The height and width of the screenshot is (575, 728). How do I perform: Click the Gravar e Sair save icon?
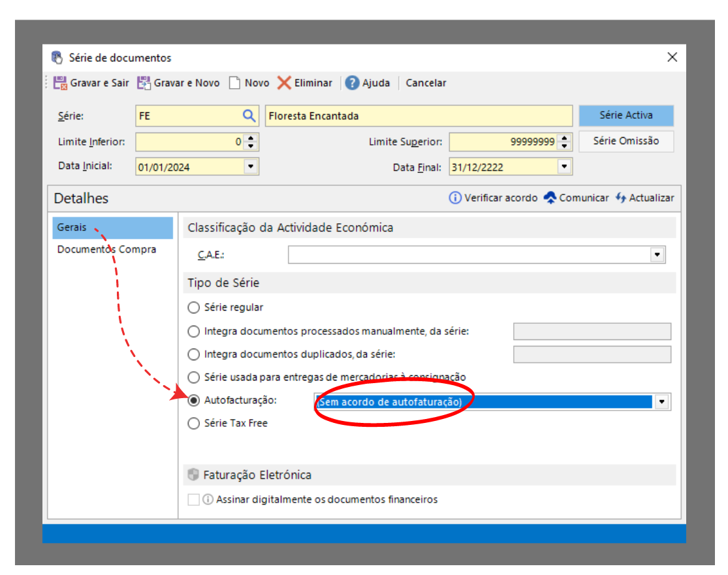[60, 83]
